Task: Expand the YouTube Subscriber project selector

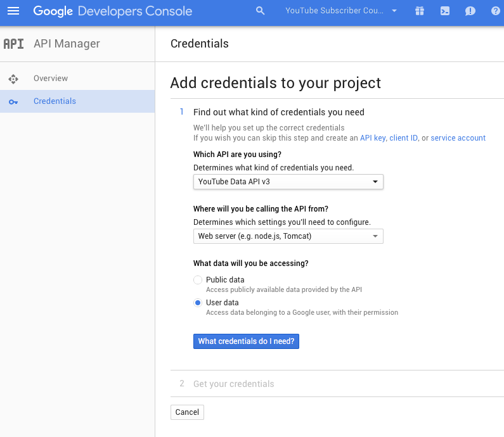Action: [341, 11]
